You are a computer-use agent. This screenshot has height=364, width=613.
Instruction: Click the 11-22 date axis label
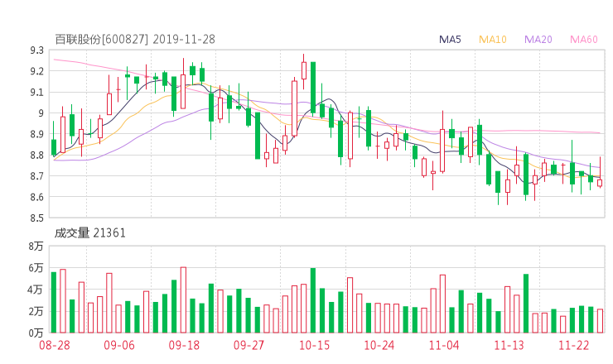[573, 345]
